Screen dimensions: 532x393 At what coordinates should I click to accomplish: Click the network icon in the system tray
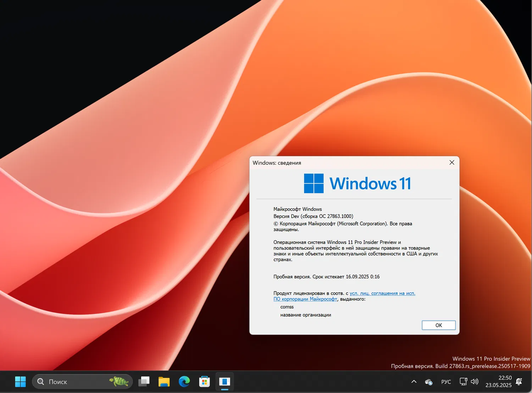pyautogui.click(x=463, y=382)
